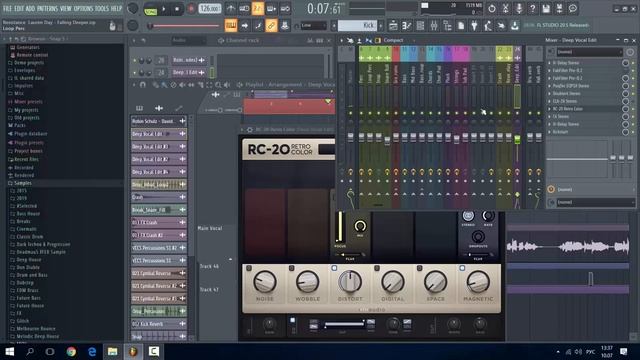Select the Crash clip in picker
640x360 pixels.
159,197
